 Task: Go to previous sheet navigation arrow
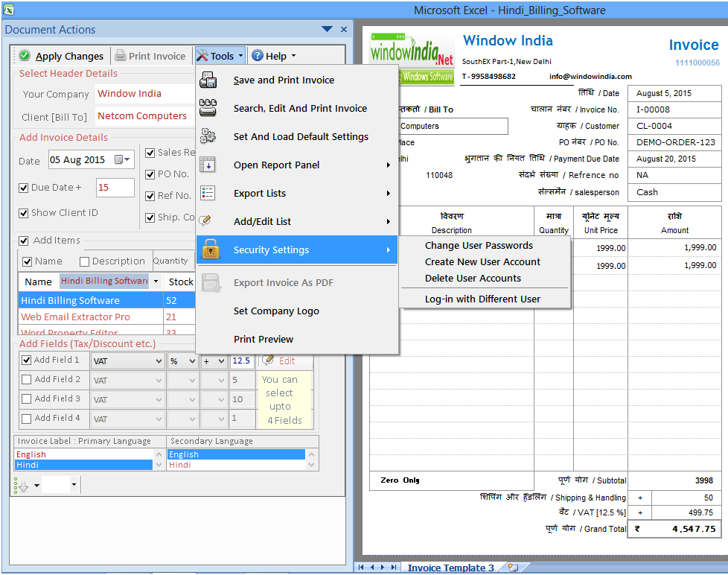[x=372, y=567]
